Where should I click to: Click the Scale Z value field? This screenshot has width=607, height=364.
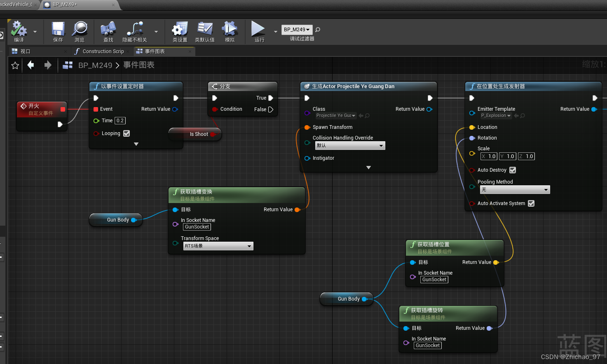(x=526, y=156)
